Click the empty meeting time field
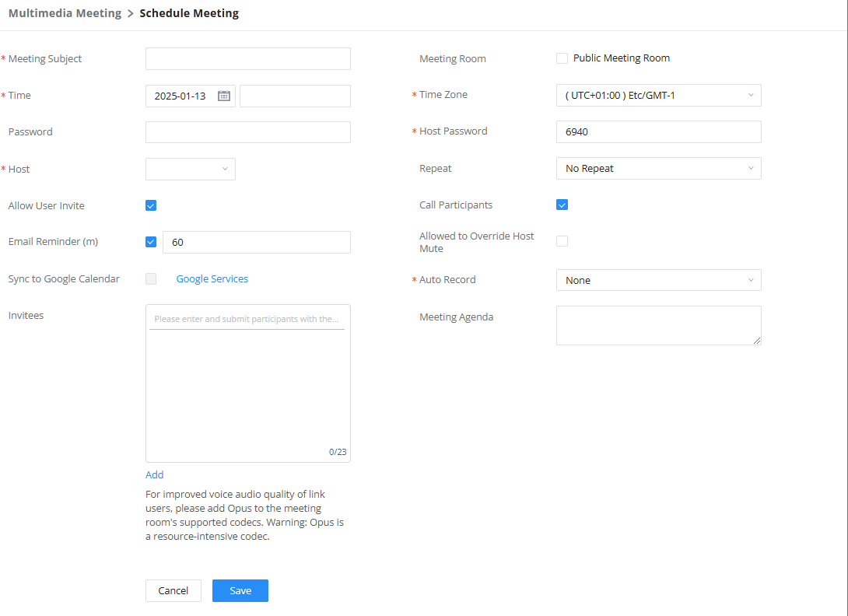This screenshot has height=616, width=848. (x=296, y=96)
